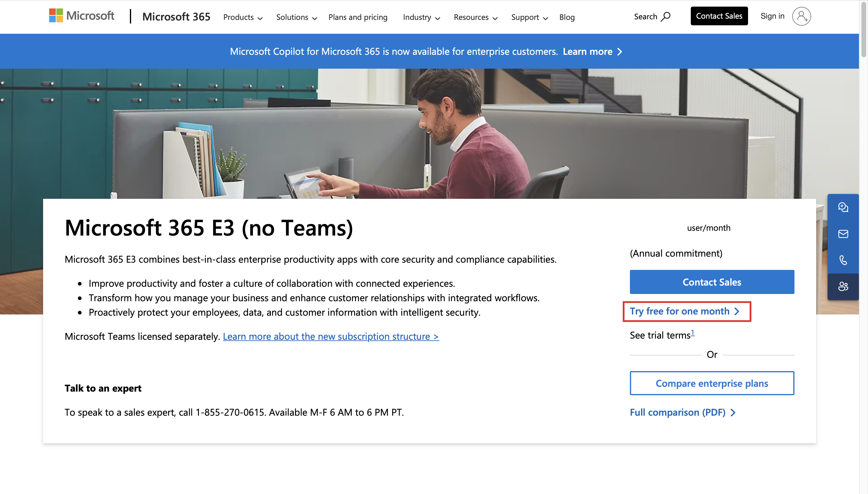Open the Blog page

(x=567, y=17)
